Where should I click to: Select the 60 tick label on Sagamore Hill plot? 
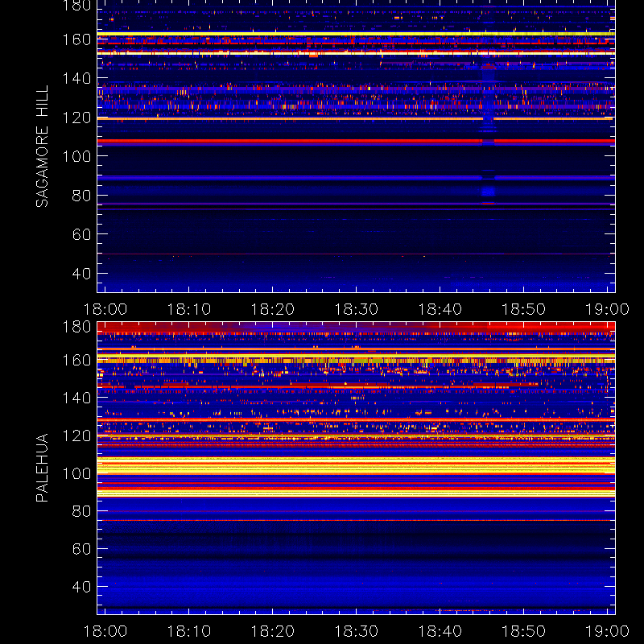pos(81,234)
